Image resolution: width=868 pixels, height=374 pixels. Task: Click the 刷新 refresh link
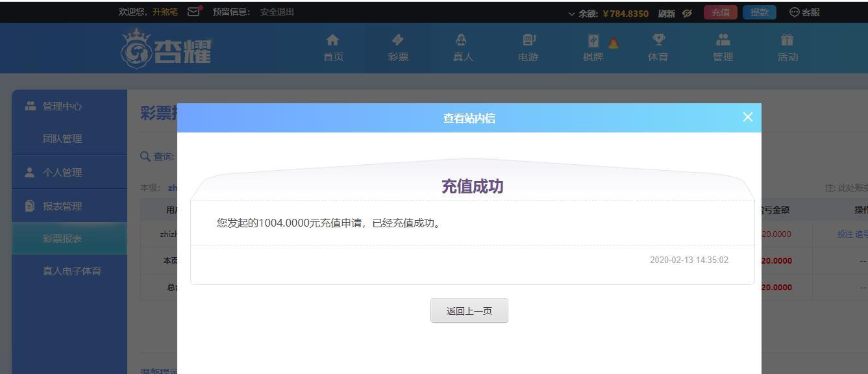[666, 13]
